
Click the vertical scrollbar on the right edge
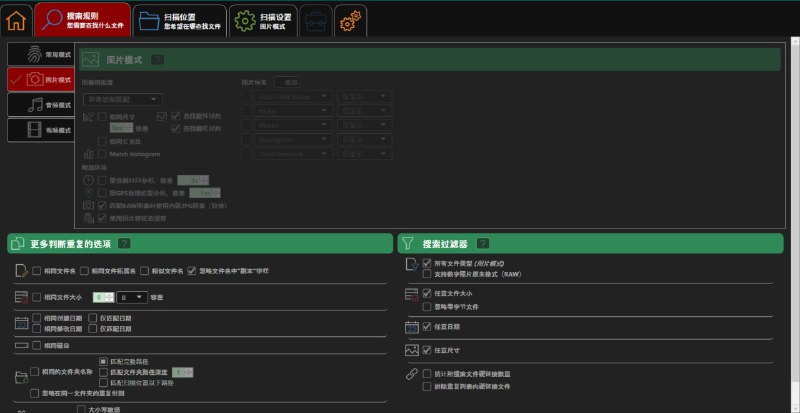click(795, 214)
